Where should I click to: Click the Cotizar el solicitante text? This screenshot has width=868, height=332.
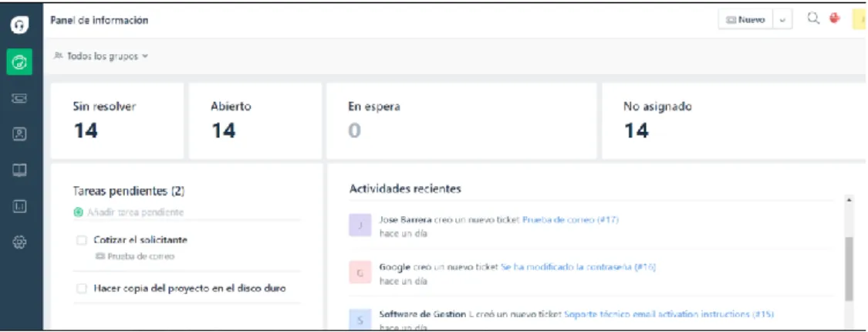click(x=140, y=240)
